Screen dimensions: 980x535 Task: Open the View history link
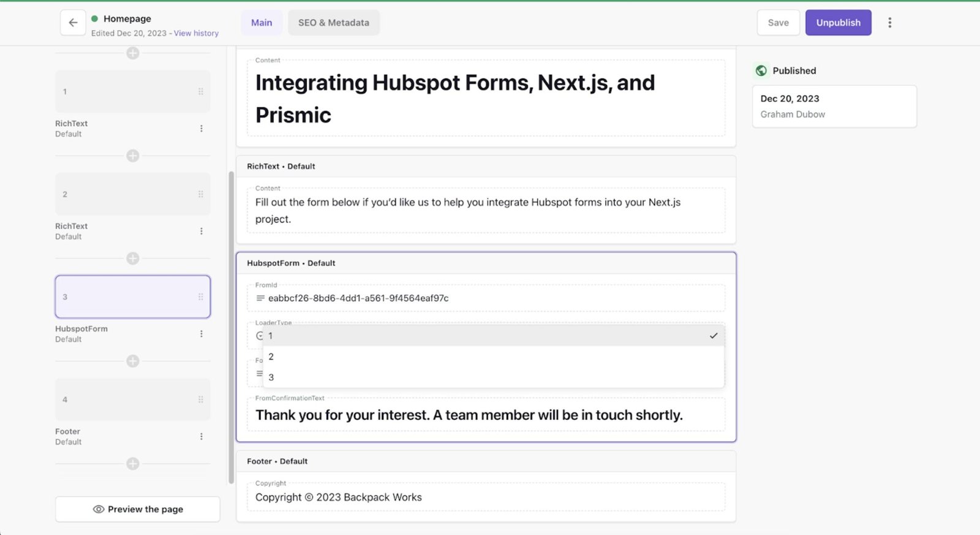[x=196, y=33]
